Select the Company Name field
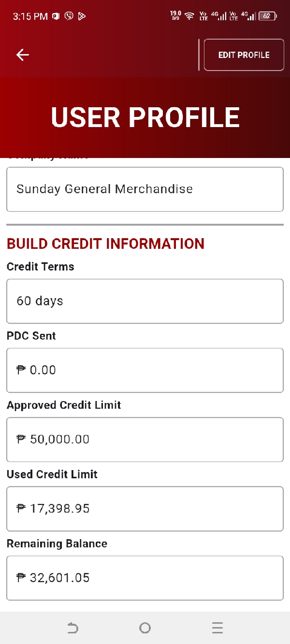 pyautogui.click(x=145, y=189)
